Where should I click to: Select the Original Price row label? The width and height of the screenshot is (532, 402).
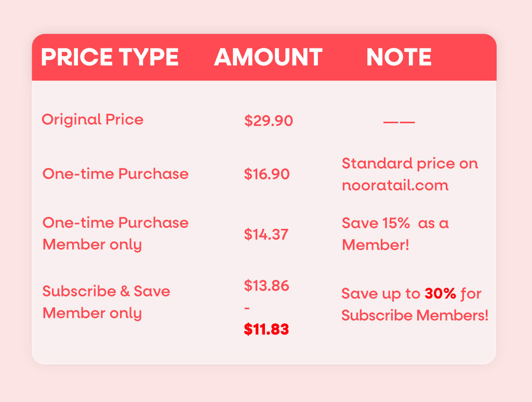92,120
